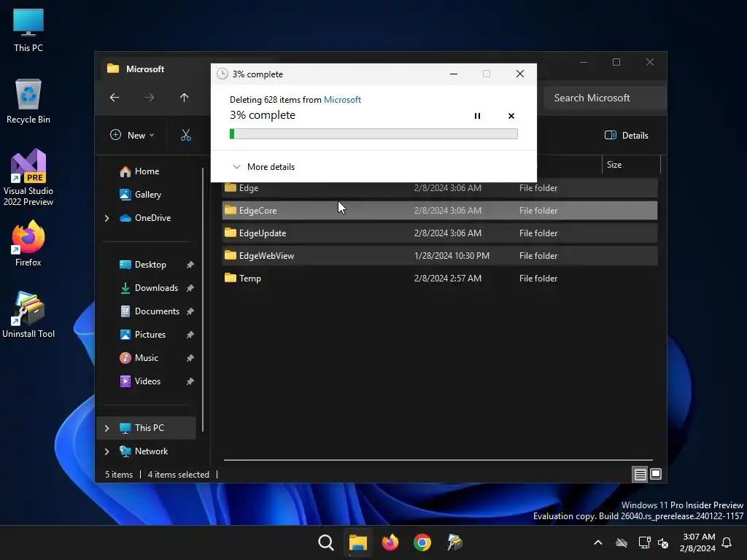Screen dimensions: 747x560
Task: Open Home in the navigation pane
Action: point(147,171)
